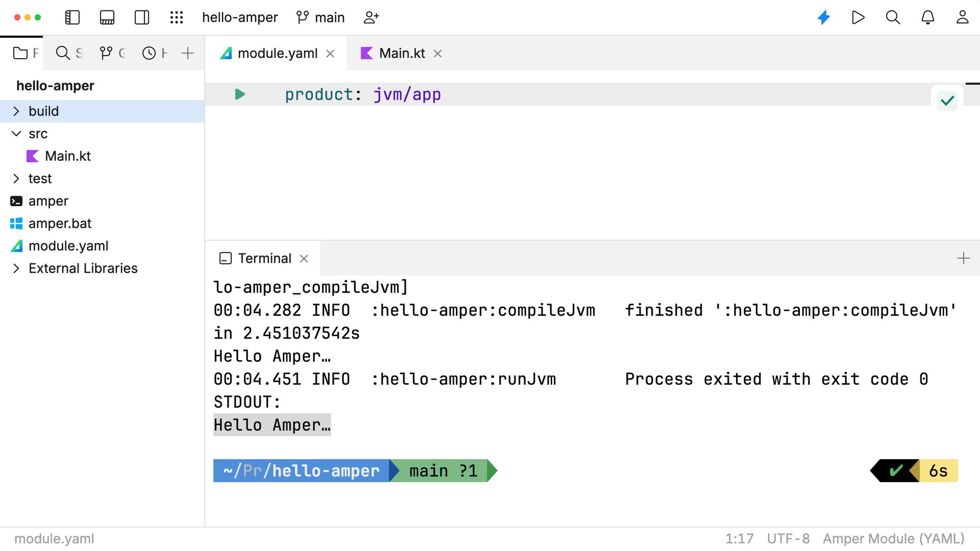980x551 pixels.
Task: Click the main ?1 git prompt segment
Action: (443, 470)
